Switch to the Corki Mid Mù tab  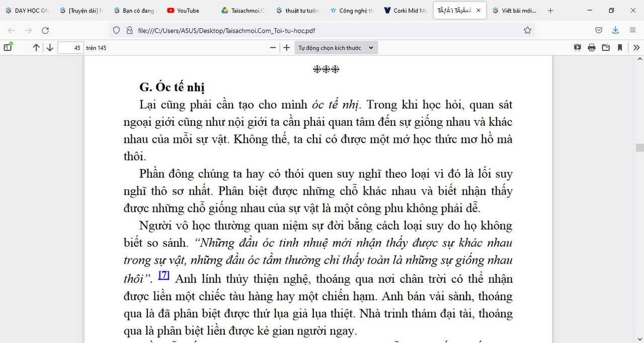[x=407, y=11]
